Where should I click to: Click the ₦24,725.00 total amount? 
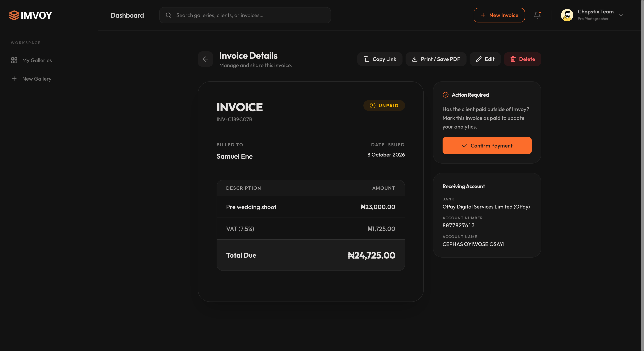tap(371, 255)
